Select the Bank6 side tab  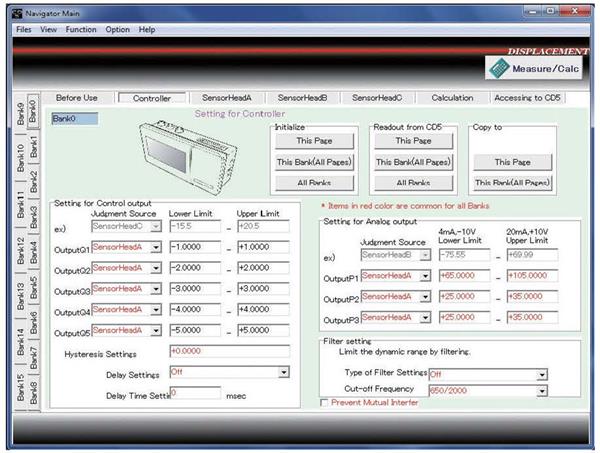[x=33, y=323]
